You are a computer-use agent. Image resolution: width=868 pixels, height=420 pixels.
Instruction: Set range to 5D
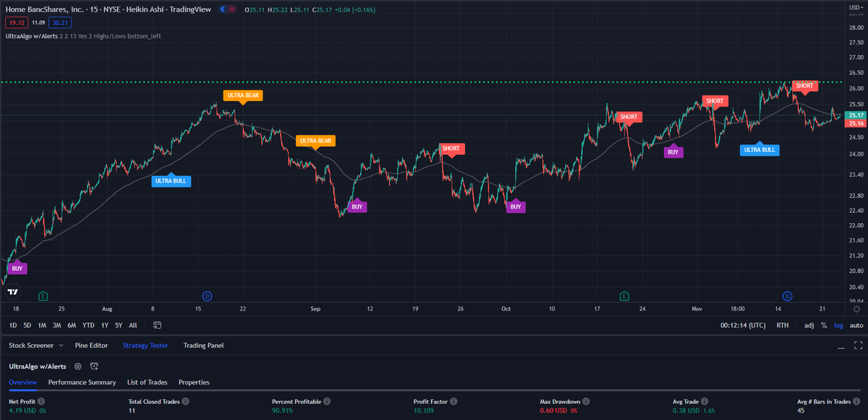27,325
